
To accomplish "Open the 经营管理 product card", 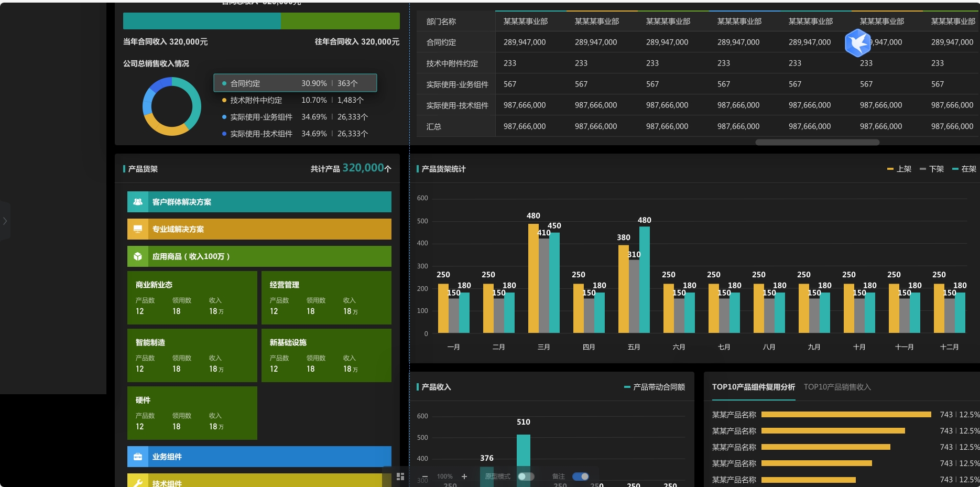I will (326, 298).
